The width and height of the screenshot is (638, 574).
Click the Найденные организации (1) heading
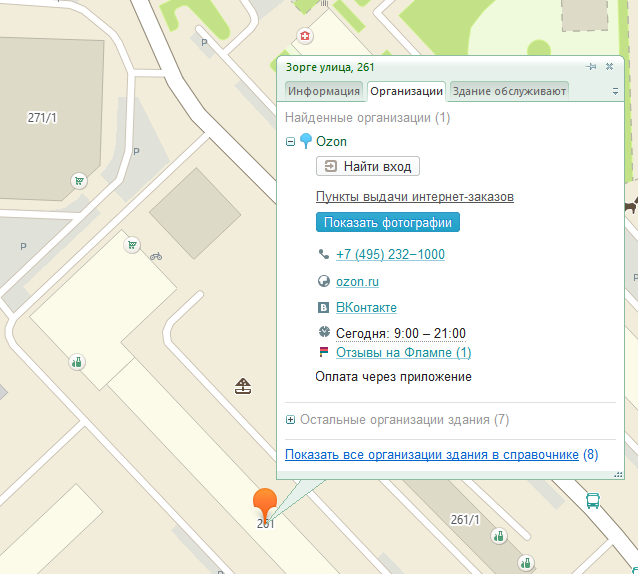[x=367, y=118]
